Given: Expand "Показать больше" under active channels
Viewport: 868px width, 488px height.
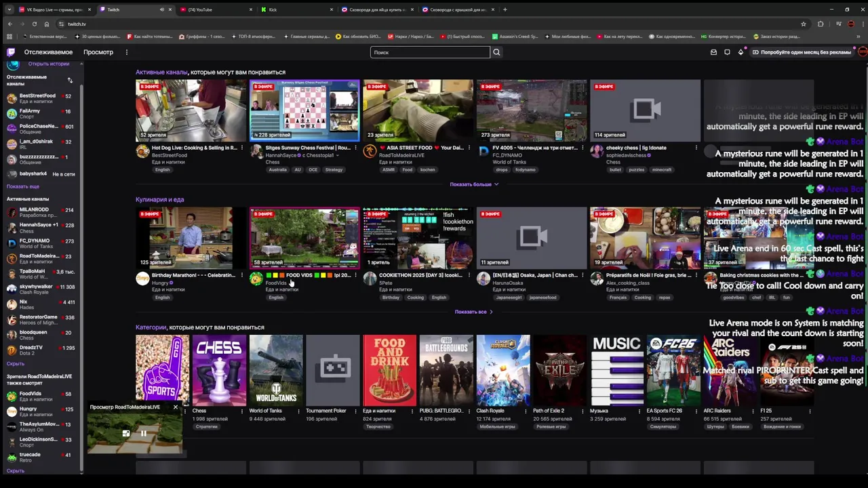Looking at the screenshot, I should [x=474, y=184].
